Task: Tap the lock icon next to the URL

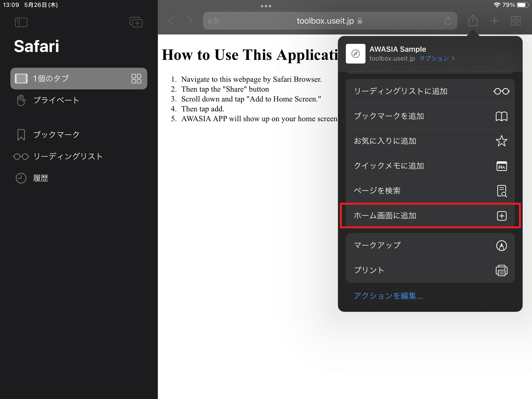Action: 360,21
